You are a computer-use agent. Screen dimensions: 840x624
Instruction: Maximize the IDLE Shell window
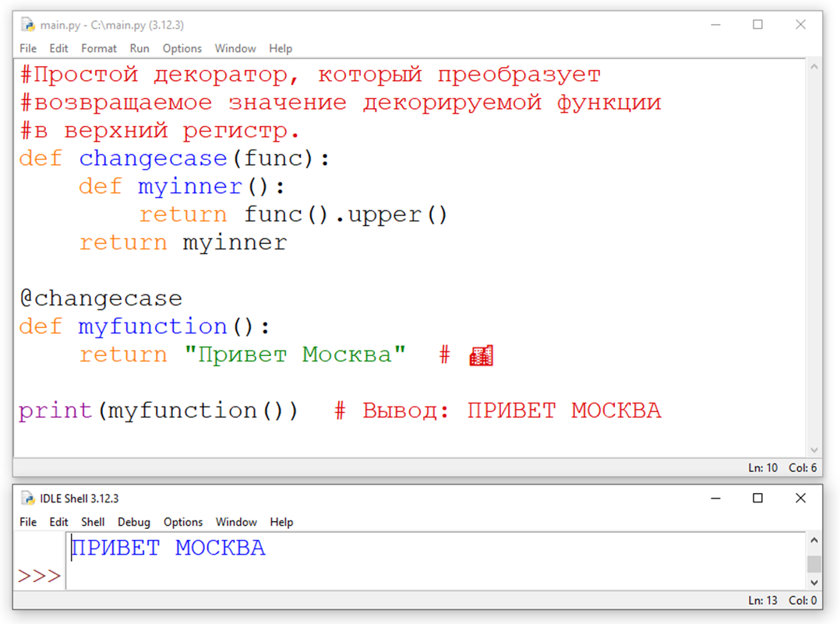click(757, 498)
